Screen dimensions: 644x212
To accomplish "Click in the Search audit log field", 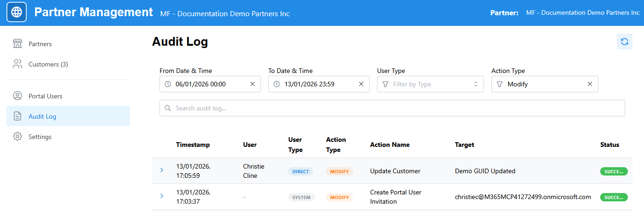I will point(392,108).
